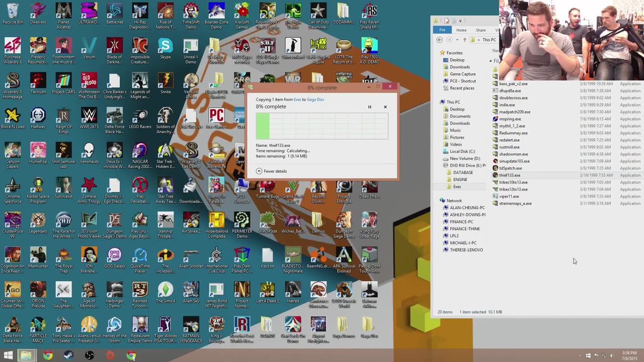
Task: Select the Battle.net desktop icon
Action: pos(115,14)
